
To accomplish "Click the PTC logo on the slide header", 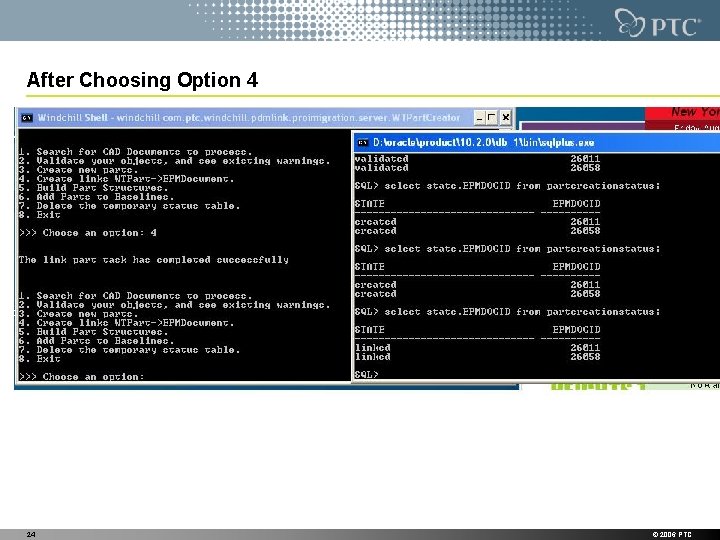I will (x=658, y=22).
